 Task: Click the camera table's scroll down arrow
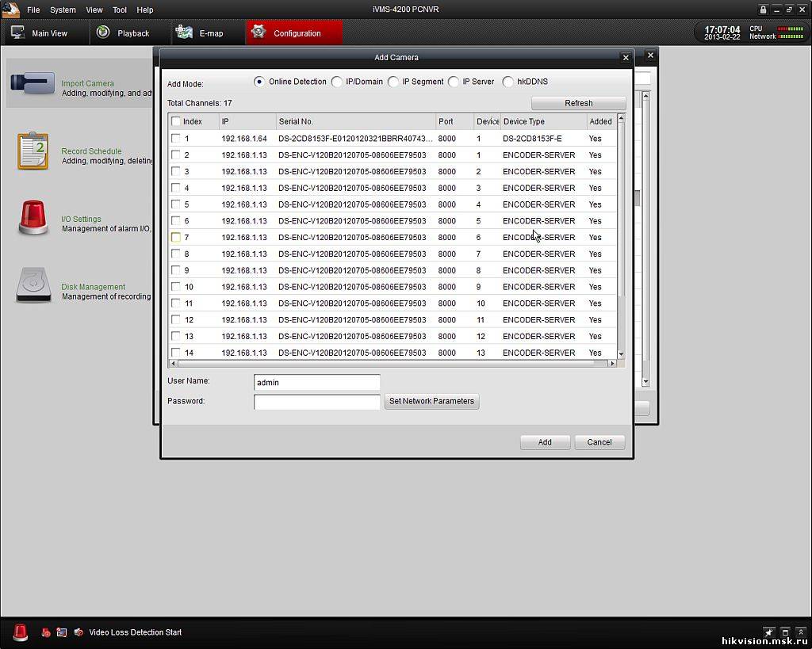click(621, 354)
